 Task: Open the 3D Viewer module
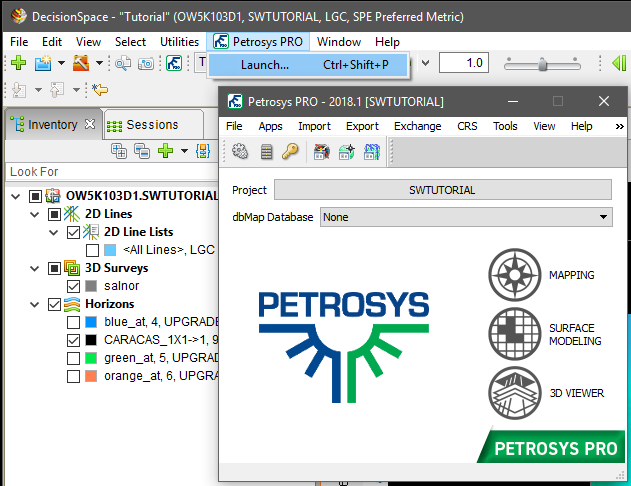[513, 392]
